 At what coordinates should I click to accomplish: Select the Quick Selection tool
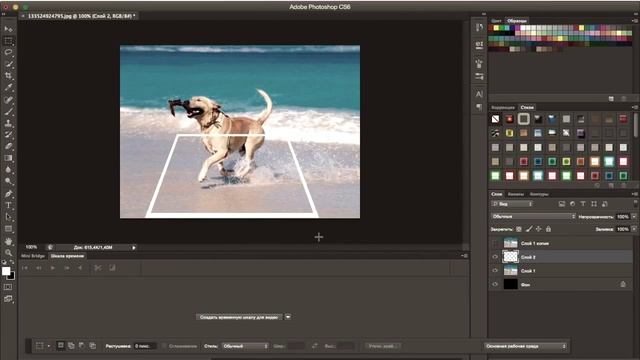coord(8,64)
